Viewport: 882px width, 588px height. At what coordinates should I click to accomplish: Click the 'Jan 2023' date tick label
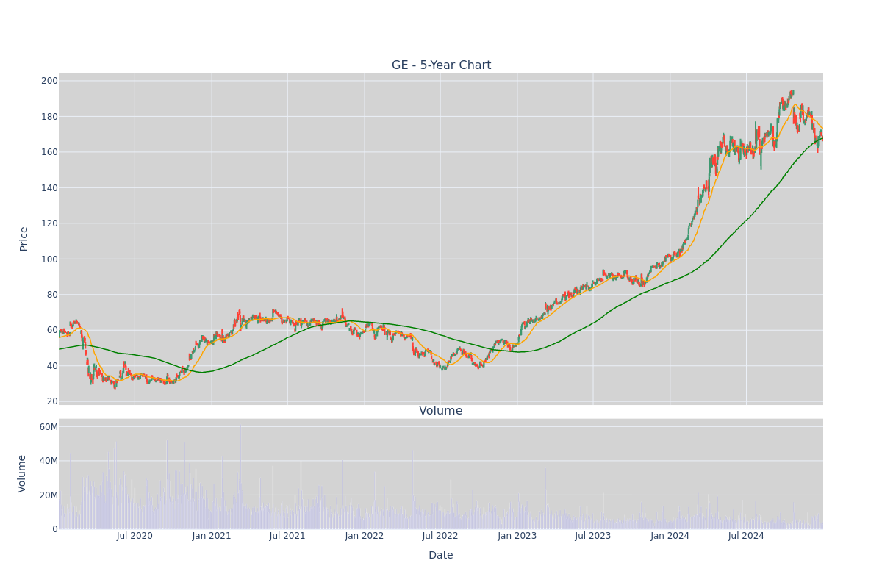pyautogui.click(x=517, y=536)
